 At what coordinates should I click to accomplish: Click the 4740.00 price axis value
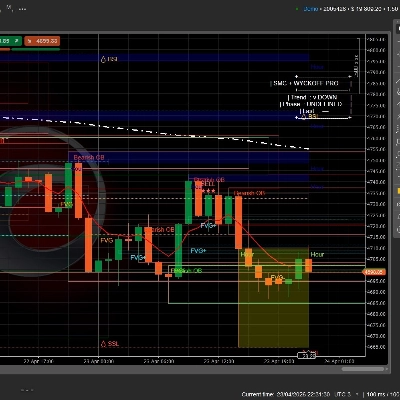pos(376,182)
